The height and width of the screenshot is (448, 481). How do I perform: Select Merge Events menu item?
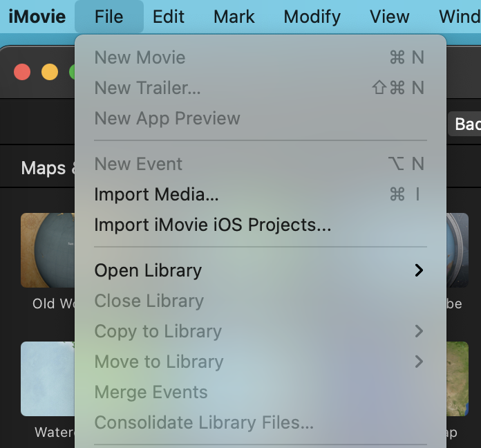pyautogui.click(x=151, y=392)
